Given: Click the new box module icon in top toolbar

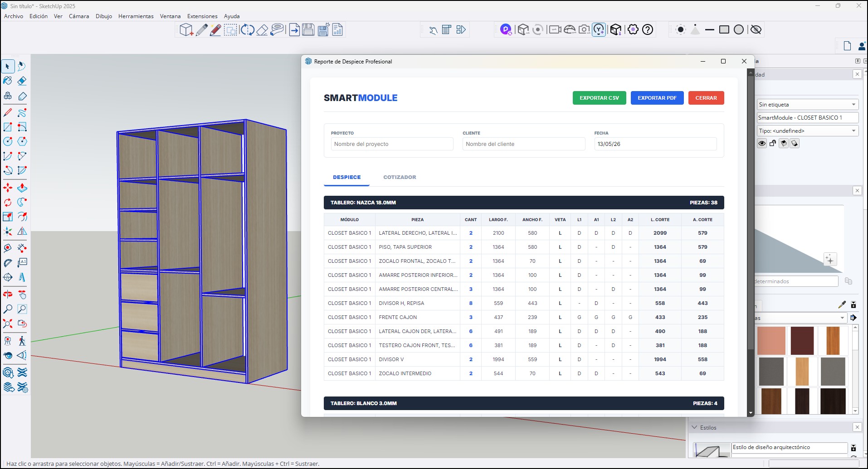Looking at the screenshot, I should (186, 30).
